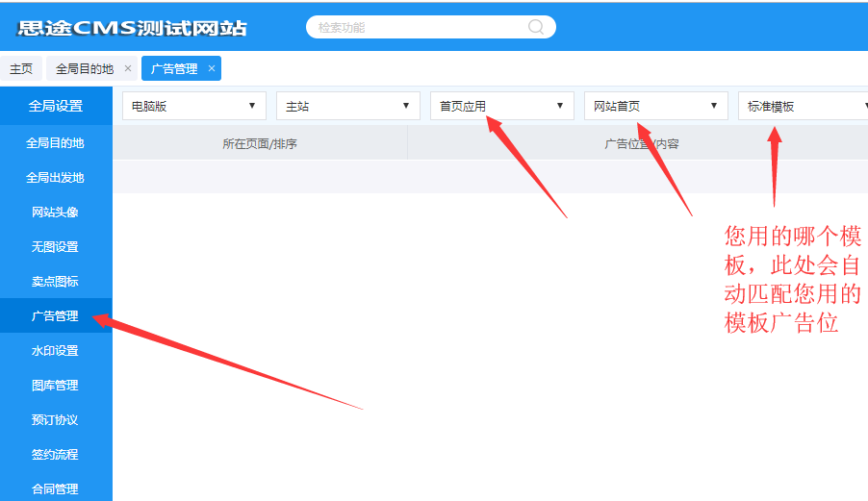This screenshot has height=501, width=868.
Task: Open the 电脑版 dropdown
Action: tap(194, 106)
